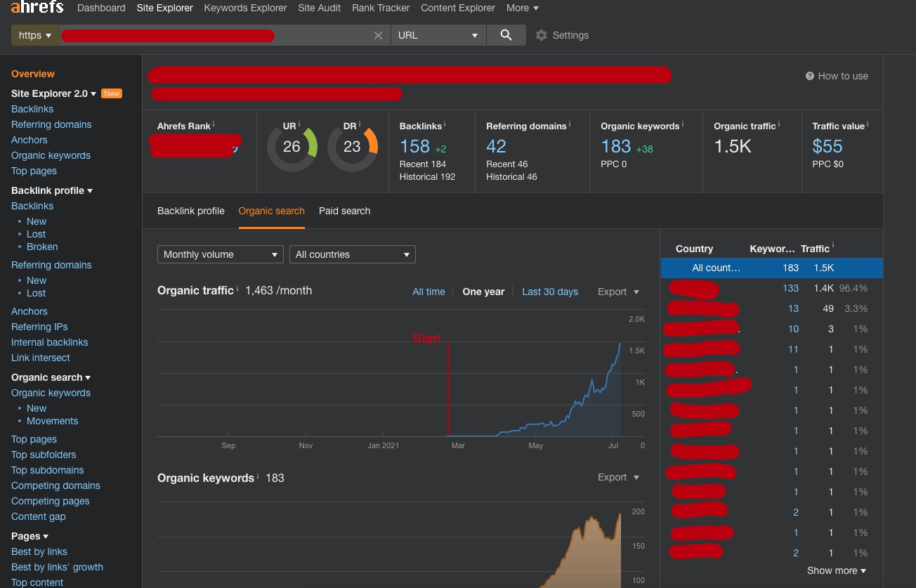Click the info icon beside the Organic traffic chart title
Viewport: 916px width, 588px height.
tap(237, 289)
